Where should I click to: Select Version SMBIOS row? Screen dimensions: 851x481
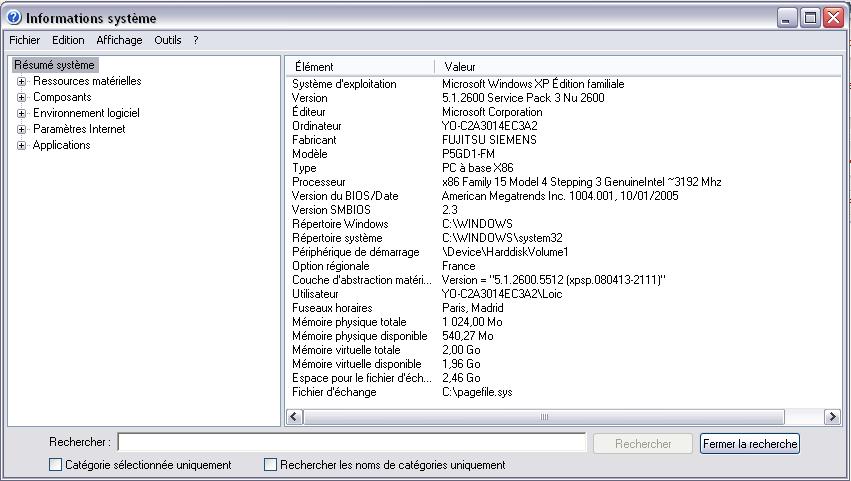click(x=563, y=210)
